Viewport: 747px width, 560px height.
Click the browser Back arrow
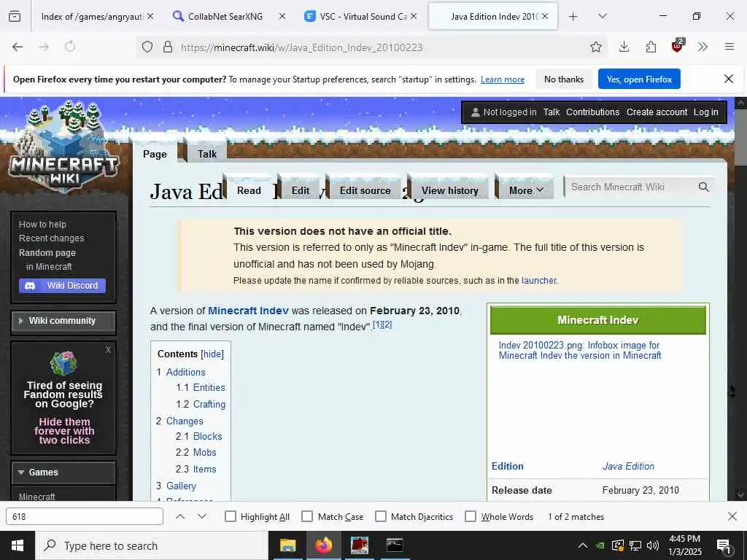pyautogui.click(x=18, y=47)
